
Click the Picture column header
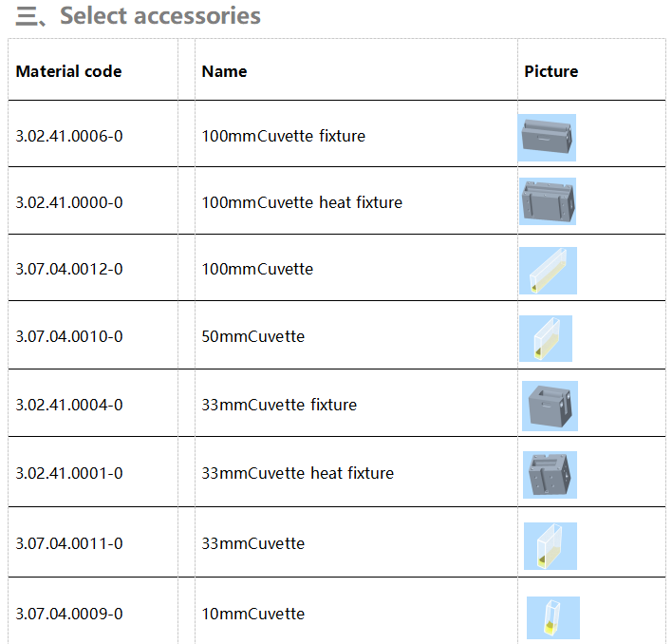(x=551, y=71)
